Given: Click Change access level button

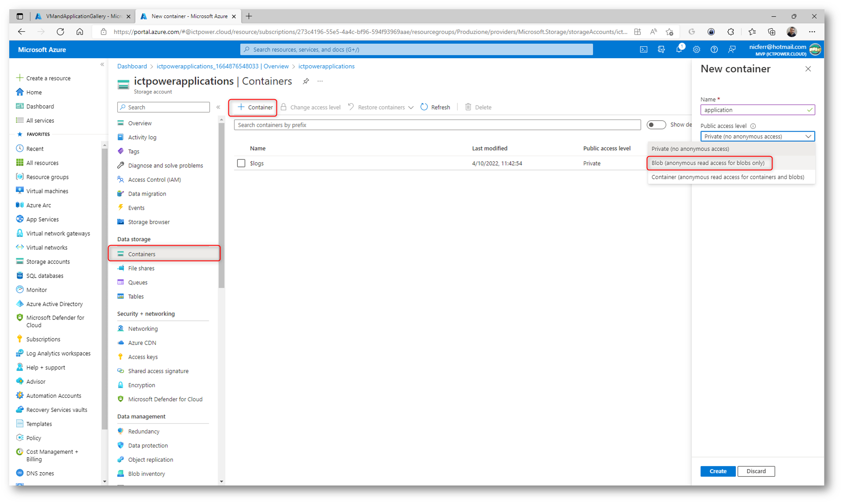Looking at the screenshot, I should point(311,107).
